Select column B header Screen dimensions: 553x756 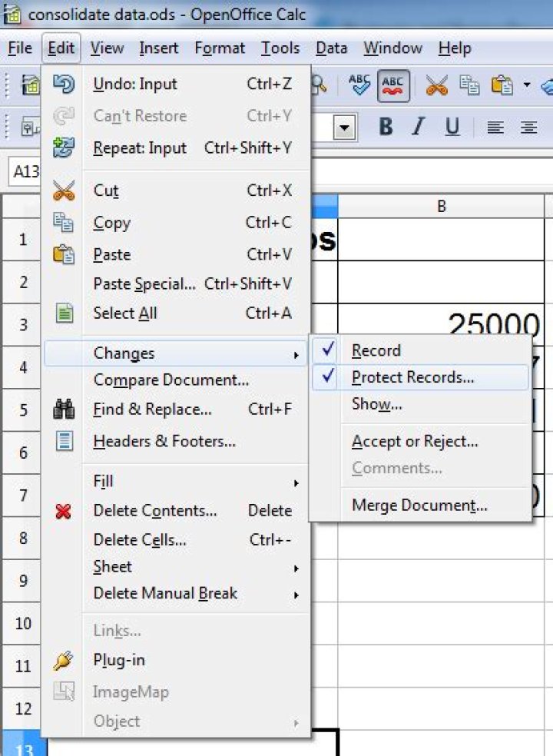tap(441, 206)
